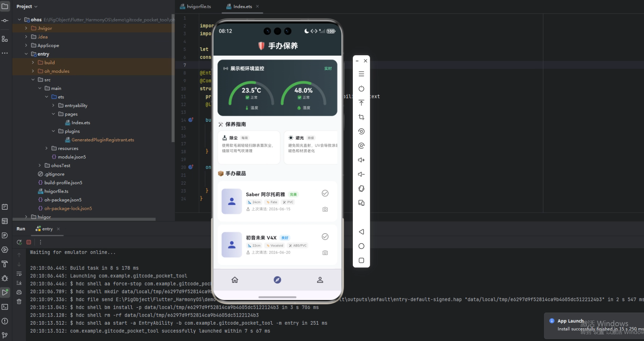
Task: Open the Structure tool window icon
Action: coord(5,39)
